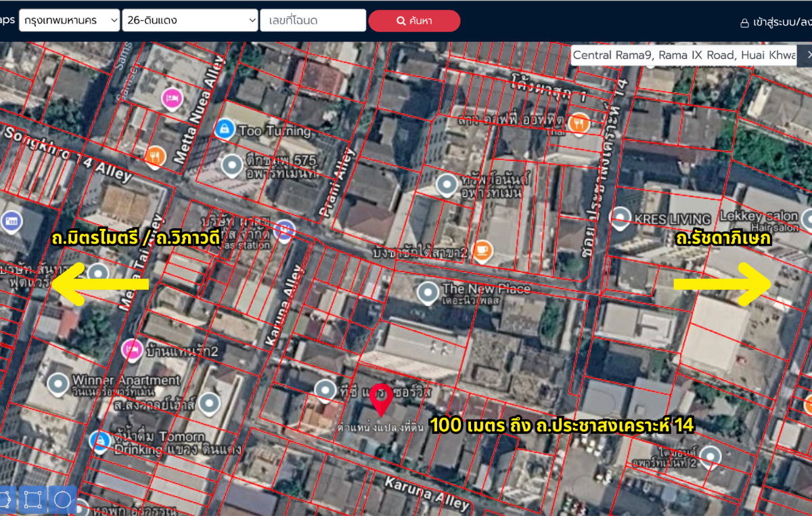Click the gray pin beside KRES LIVING
The width and height of the screenshot is (812, 516).
pyautogui.click(x=621, y=218)
